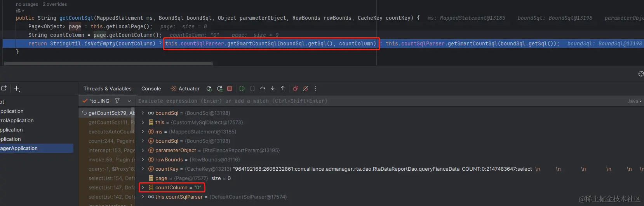
Task: Click the isNotEmpty call in the return line
Action: (100, 43)
